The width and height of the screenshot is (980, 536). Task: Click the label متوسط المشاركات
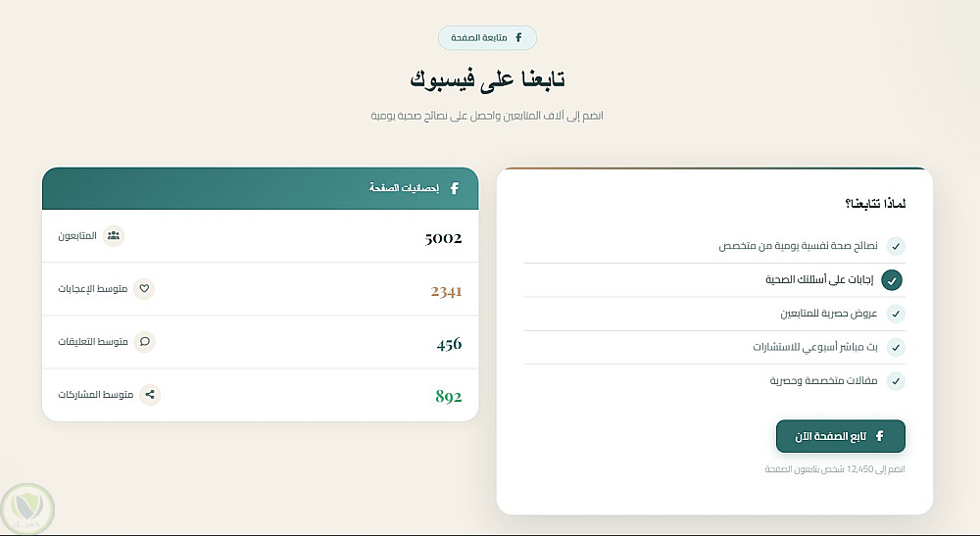(96, 395)
